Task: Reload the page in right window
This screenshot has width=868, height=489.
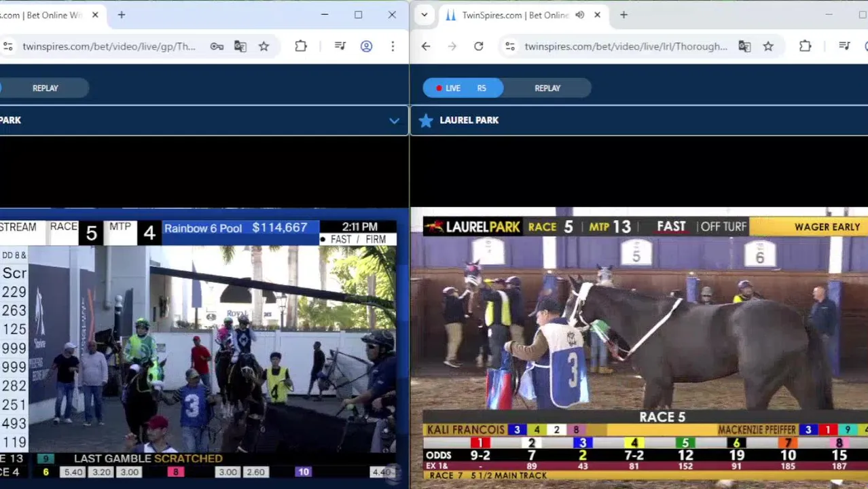Action: point(479,46)
